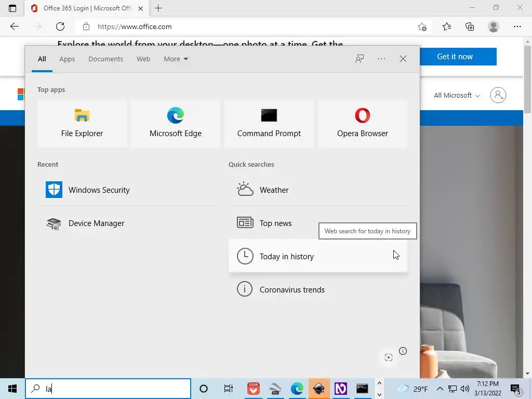Open Windows Security from Recent
This screenshot has height=399, width=532.
click(127, 190)
